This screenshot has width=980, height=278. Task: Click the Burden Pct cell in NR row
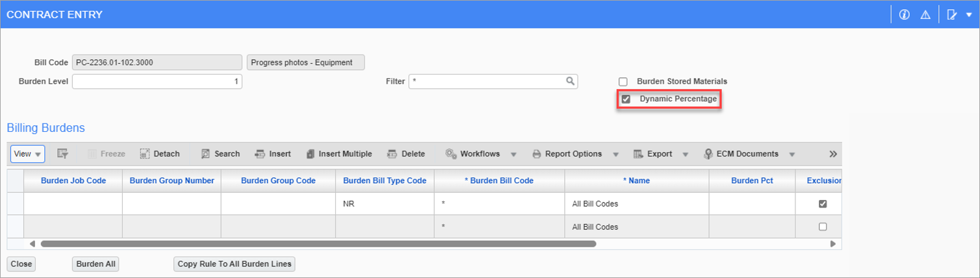coord(752,204)
